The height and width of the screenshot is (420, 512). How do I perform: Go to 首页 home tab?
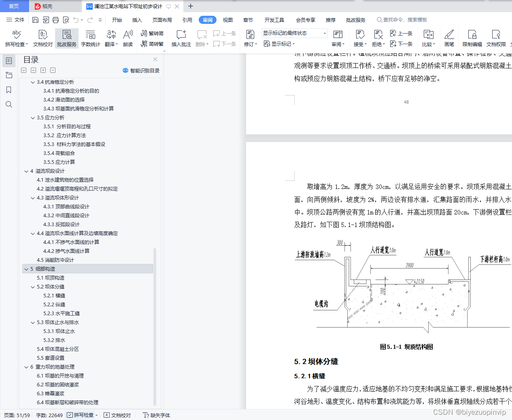coord(14,6)
